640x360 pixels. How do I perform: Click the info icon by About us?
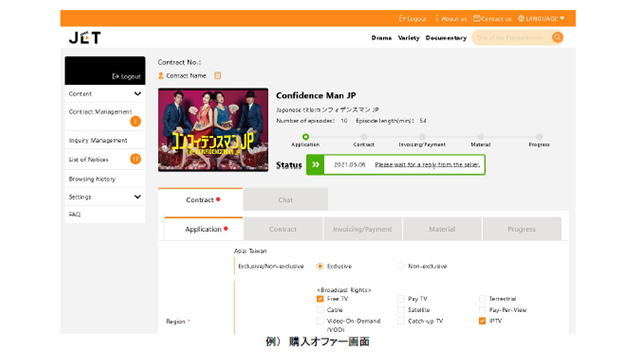[437, 18]
